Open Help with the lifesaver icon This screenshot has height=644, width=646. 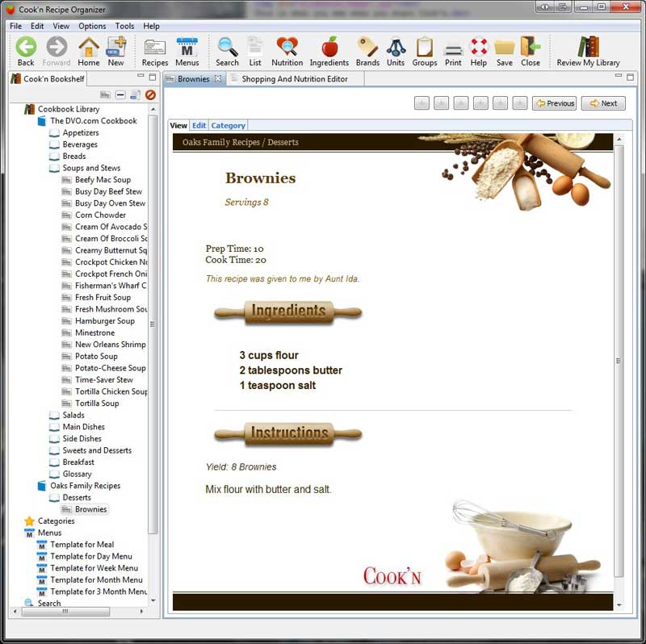click(x=479, y=51)
